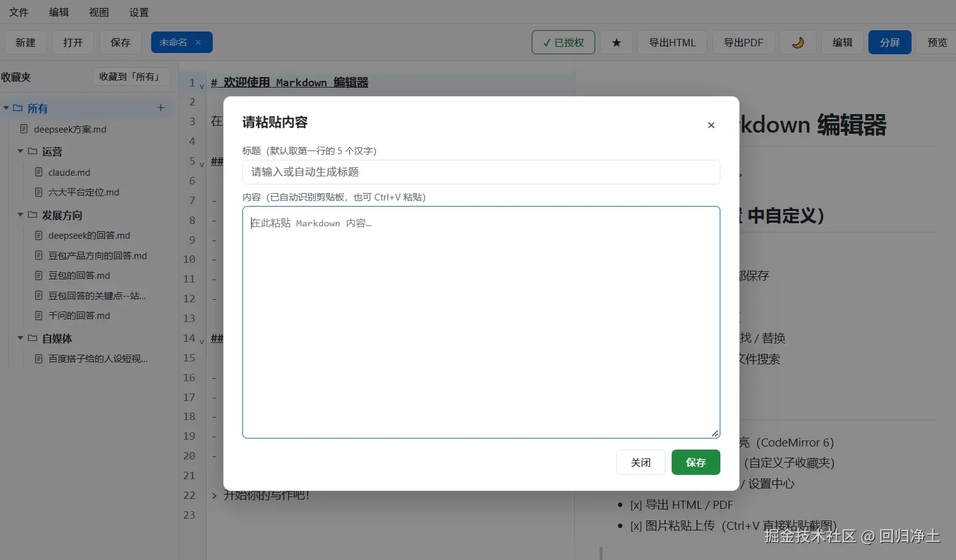Open 豆包产品方向的回答.md file

pos(97,256)
